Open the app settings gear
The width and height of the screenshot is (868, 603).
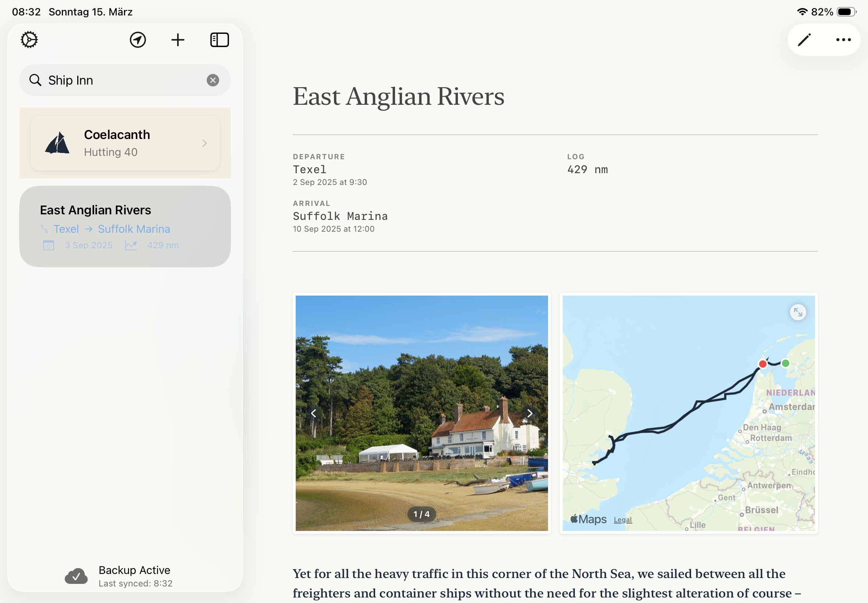(29, 39)
